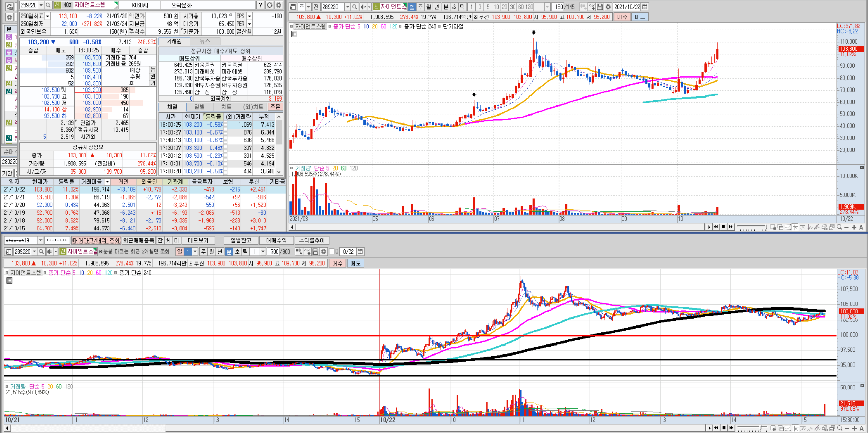The image size is (868, 433).
Task: Open upper chart settings gear icon
Action: (x=608, y=7)
